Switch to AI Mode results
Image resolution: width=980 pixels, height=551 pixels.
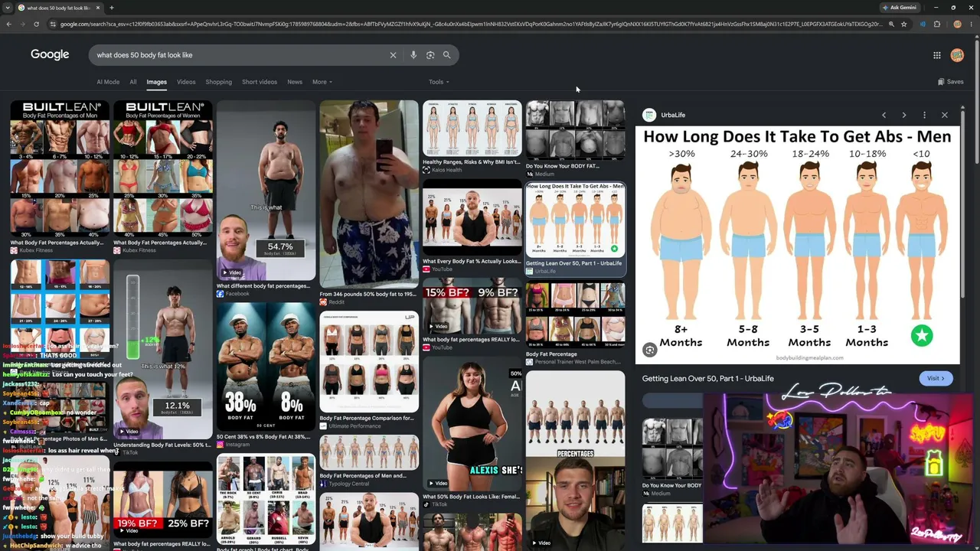(108, 82)
